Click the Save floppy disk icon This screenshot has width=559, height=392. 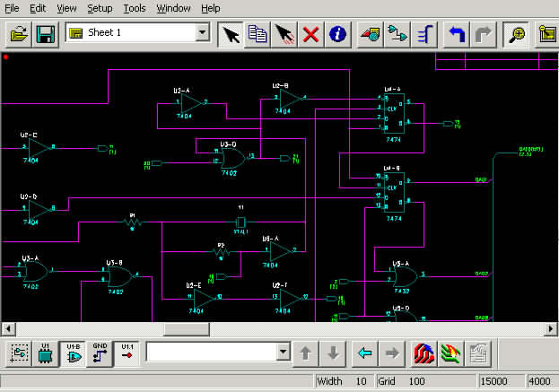46,34
